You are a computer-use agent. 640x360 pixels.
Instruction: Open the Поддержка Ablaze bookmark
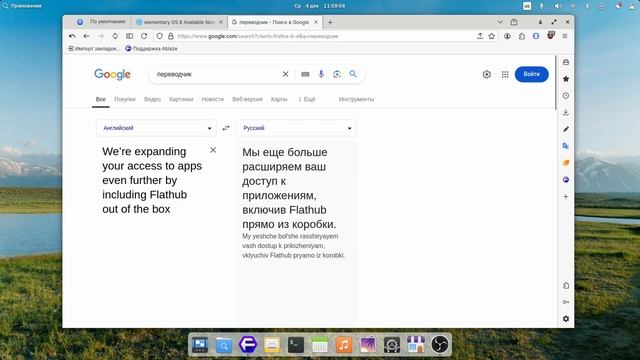click(x=151, y=49)
